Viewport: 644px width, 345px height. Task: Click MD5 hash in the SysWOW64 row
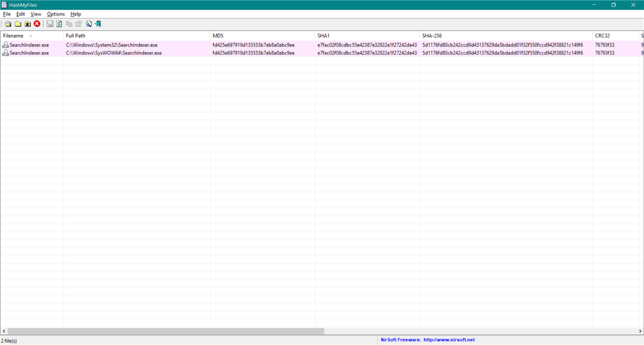253,53
